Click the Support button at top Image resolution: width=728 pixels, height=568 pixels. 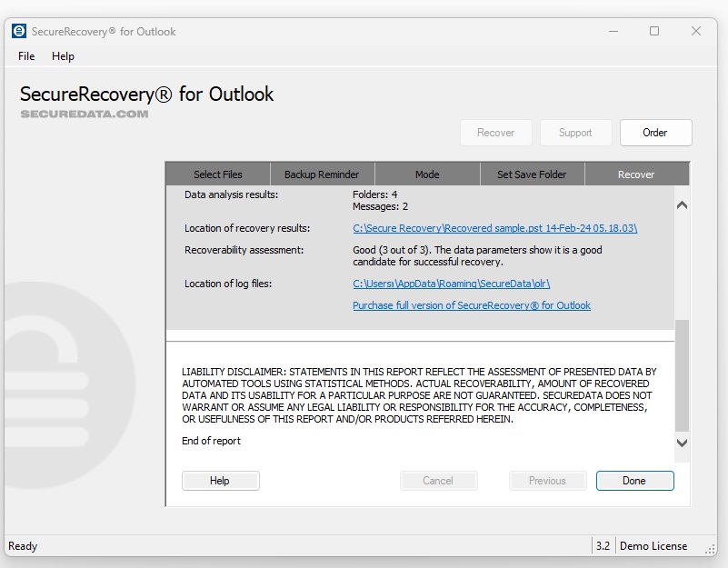point(574,133)
